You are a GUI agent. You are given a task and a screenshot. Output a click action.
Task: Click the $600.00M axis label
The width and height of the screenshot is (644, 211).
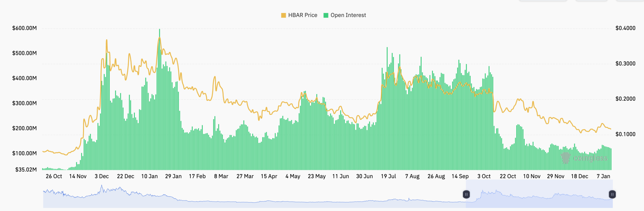tap(24, 28)
